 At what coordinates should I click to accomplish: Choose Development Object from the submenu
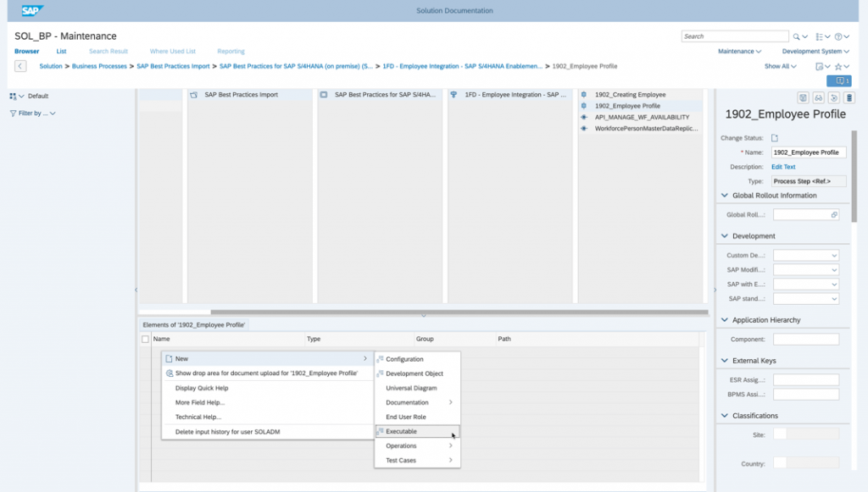tap(417, 373)
